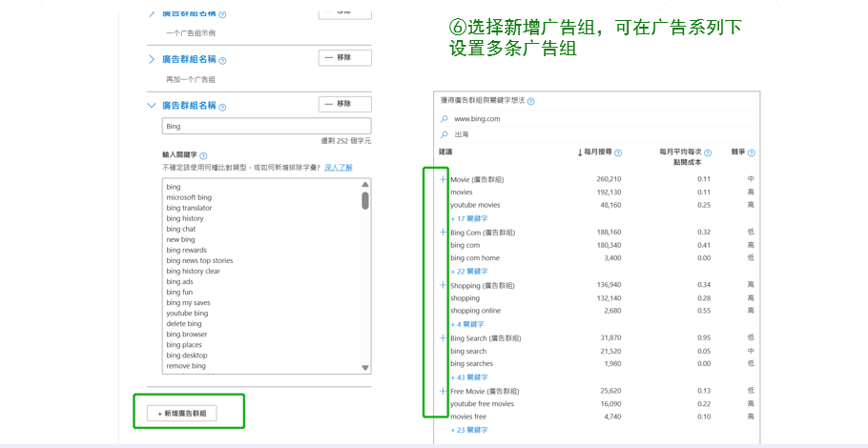Click sort arrow on 每月搜尋 column
This screenshot has height=448, width=868.
coord(580,153)
